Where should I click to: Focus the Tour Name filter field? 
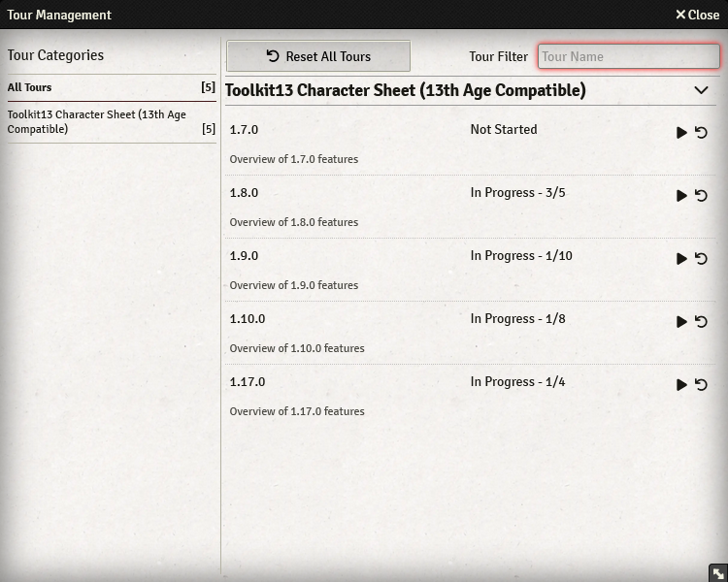629,56
